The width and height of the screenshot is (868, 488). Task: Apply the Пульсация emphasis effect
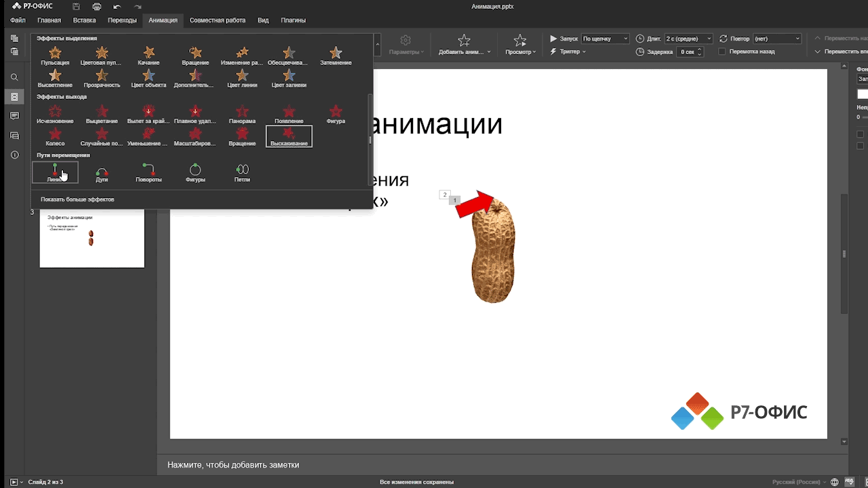[x=55, y=56]
